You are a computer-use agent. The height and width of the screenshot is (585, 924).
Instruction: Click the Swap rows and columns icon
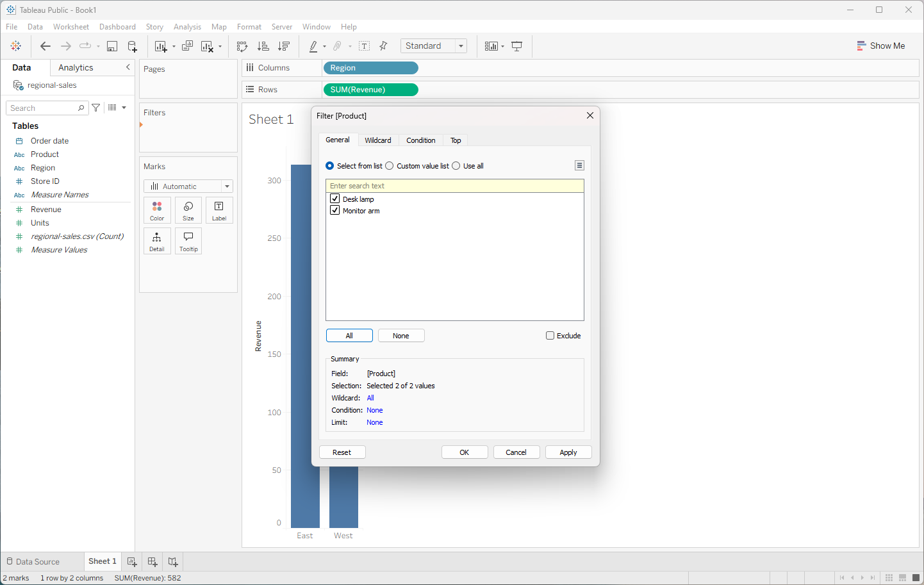click(242, 46)
